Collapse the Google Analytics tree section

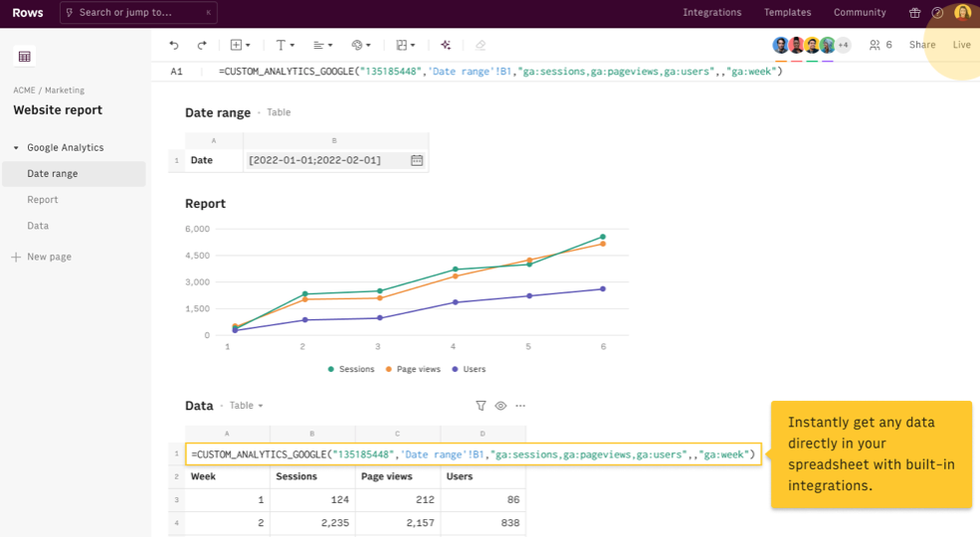click(16, 148)
